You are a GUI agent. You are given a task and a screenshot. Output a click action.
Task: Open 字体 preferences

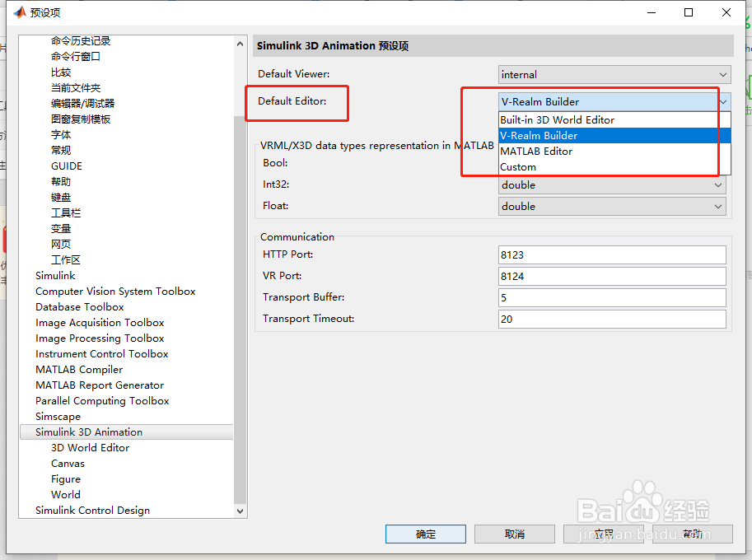click(x=61, y=135)
